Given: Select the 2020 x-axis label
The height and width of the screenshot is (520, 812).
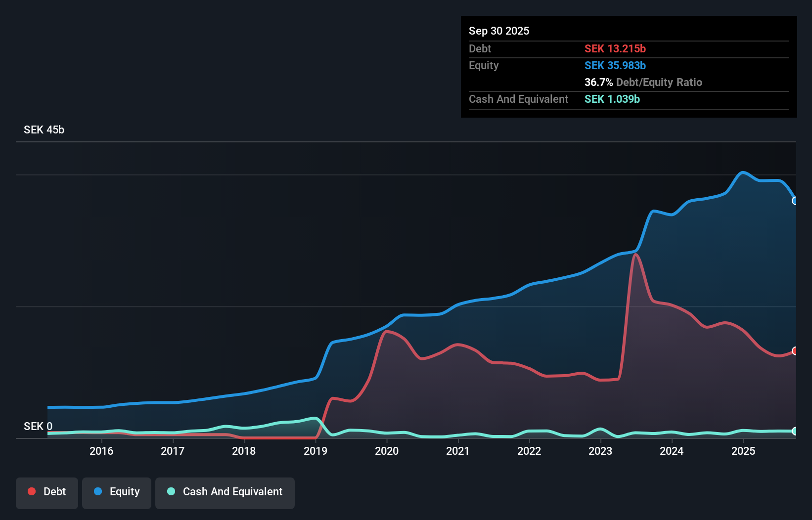Looking at the screenshot, I should (387, 451).
